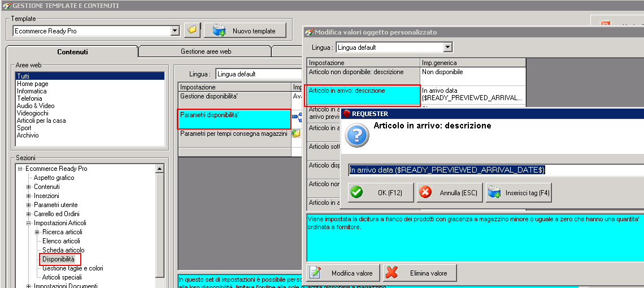
Task: Click the note icon in tempi consegna magazzini row
Action: tap(295, 134)
